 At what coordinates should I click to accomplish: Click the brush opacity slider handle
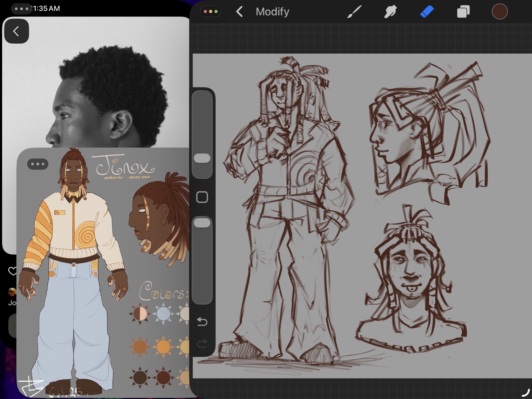[x=202, y=223]
